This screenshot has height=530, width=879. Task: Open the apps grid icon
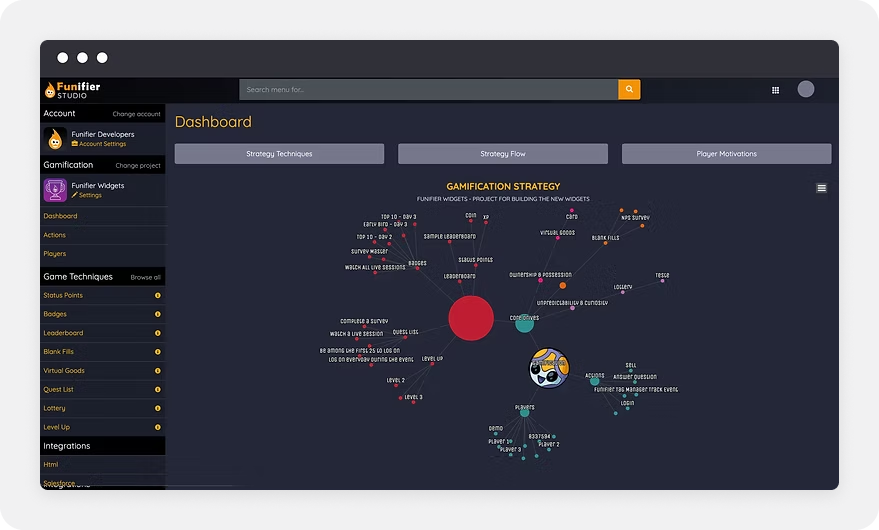775,90
